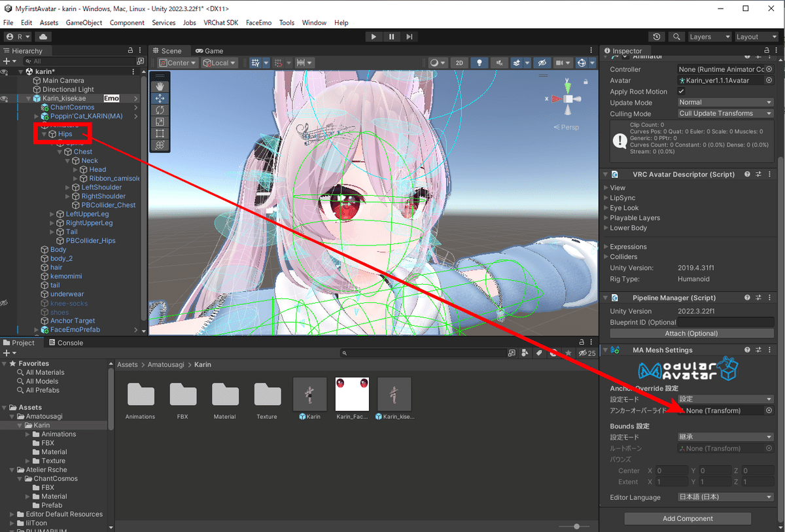Open the account R dropdown
Viewport: 785px width, 532px height.
pyautogui.click(x=18, y=37)
